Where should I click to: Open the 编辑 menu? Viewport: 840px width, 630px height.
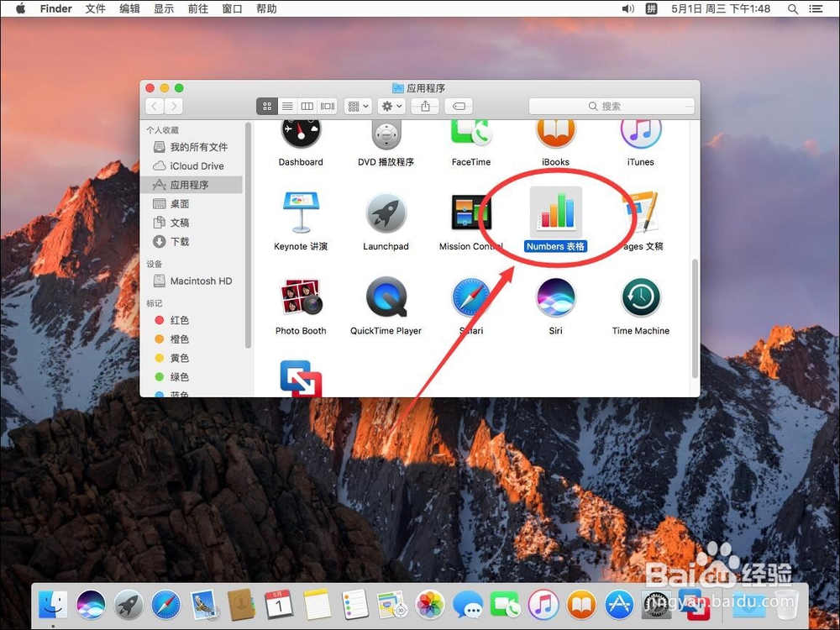(x=129, y=8)
